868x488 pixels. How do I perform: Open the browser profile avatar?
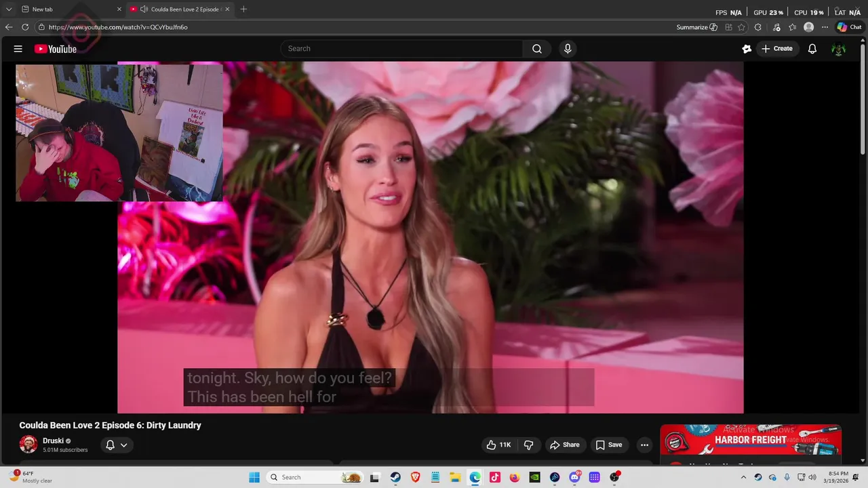coord(808,27)
